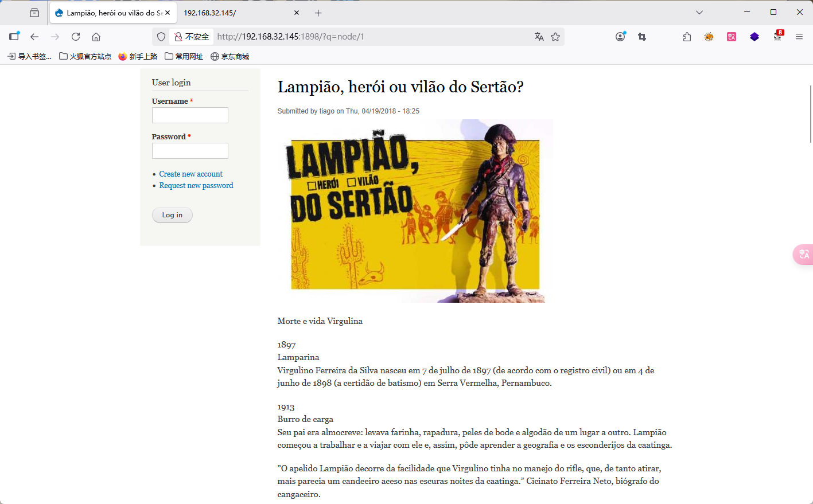Open the 火狐官方站点 bookmark folder

click(85, 56)
